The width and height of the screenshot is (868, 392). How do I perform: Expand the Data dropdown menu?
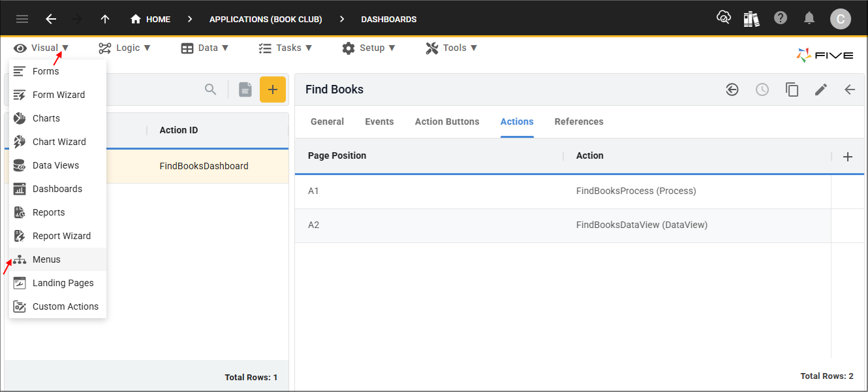(205, 48)
